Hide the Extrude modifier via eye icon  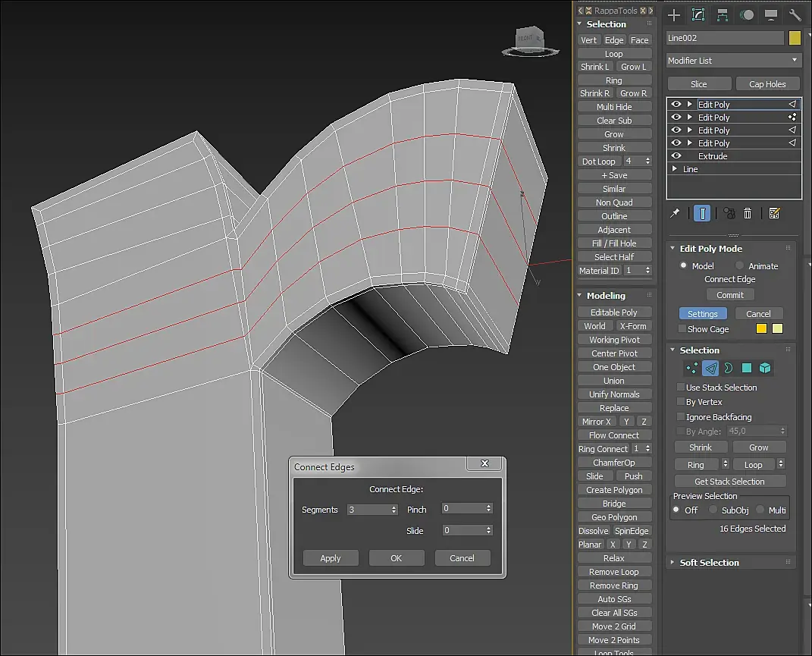pos(676,156)
